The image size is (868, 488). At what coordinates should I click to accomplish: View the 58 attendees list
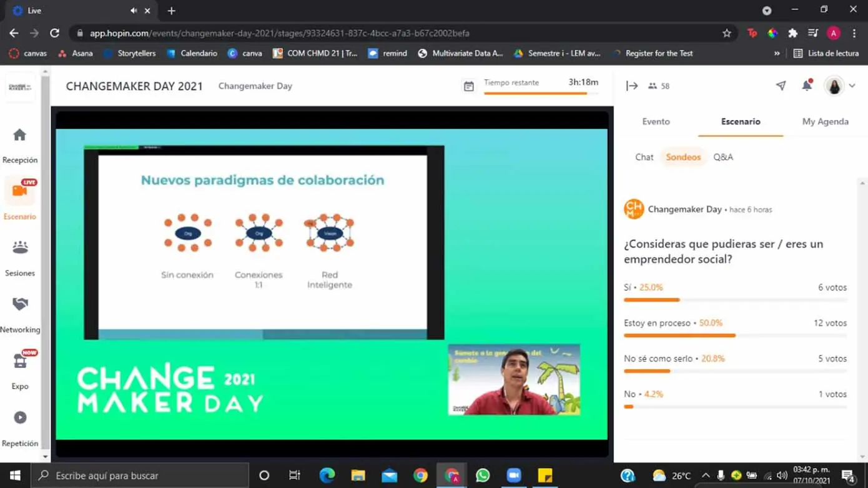tap(659, 86)
